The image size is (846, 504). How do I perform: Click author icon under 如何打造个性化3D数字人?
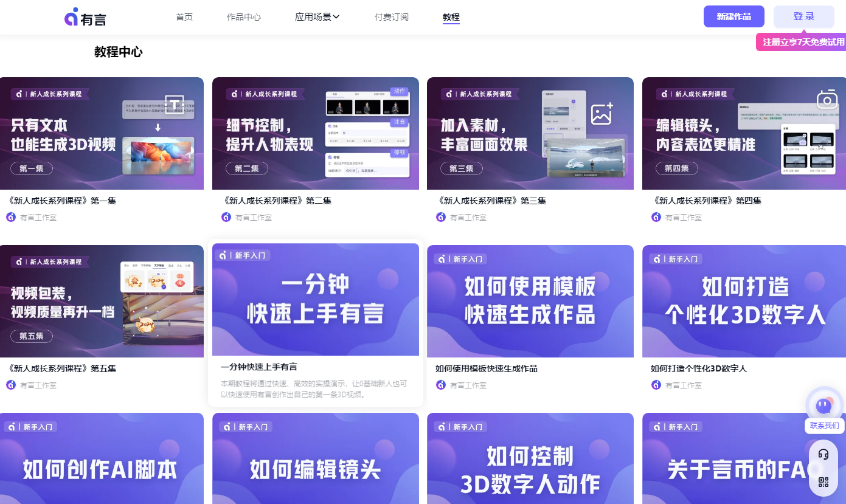coord(656,385)
